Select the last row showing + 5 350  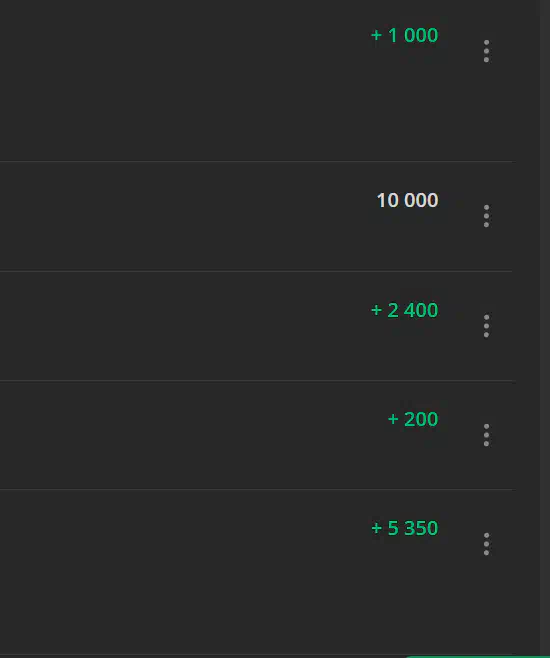click(258, 572)
